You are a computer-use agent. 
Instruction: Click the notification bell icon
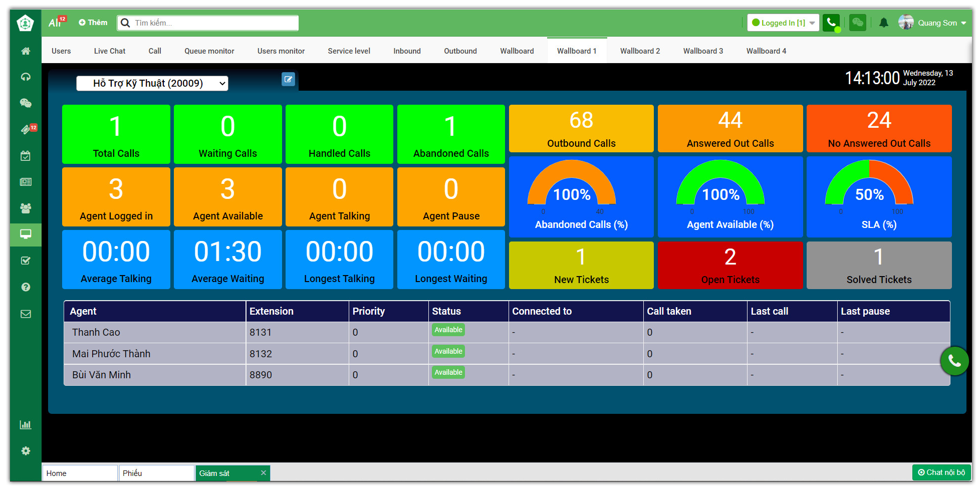tap(884, 23)
